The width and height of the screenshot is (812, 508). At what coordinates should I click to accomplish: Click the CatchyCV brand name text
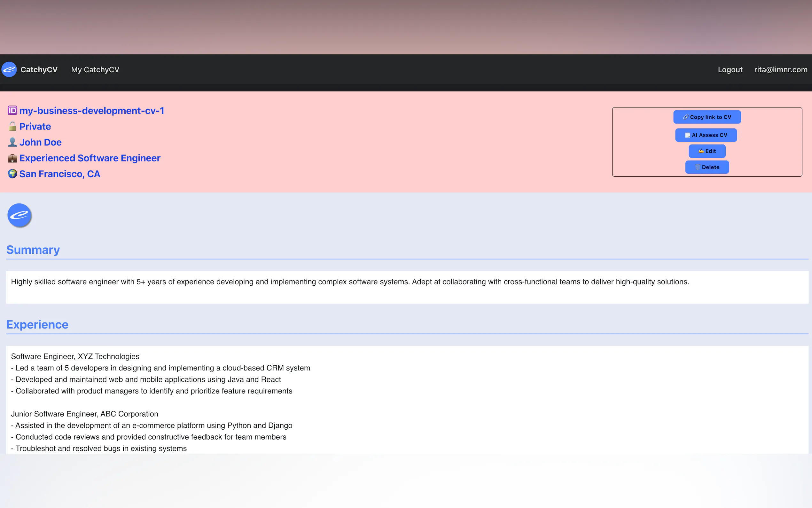39,69
